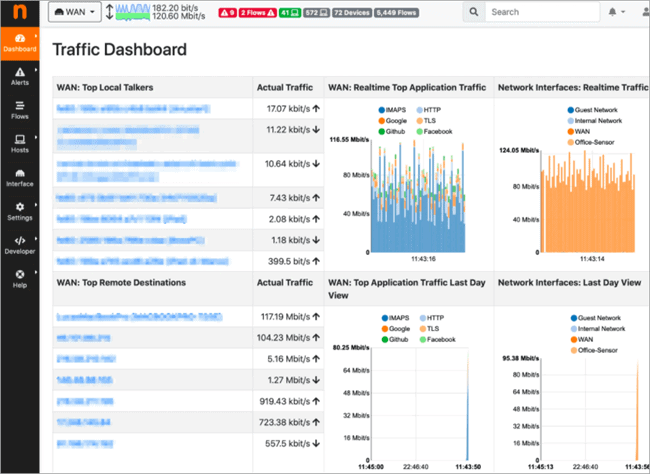This screenshot has width=650, height=474.
Task: Click the ntopng logo
Action: (x=19, y=12)
